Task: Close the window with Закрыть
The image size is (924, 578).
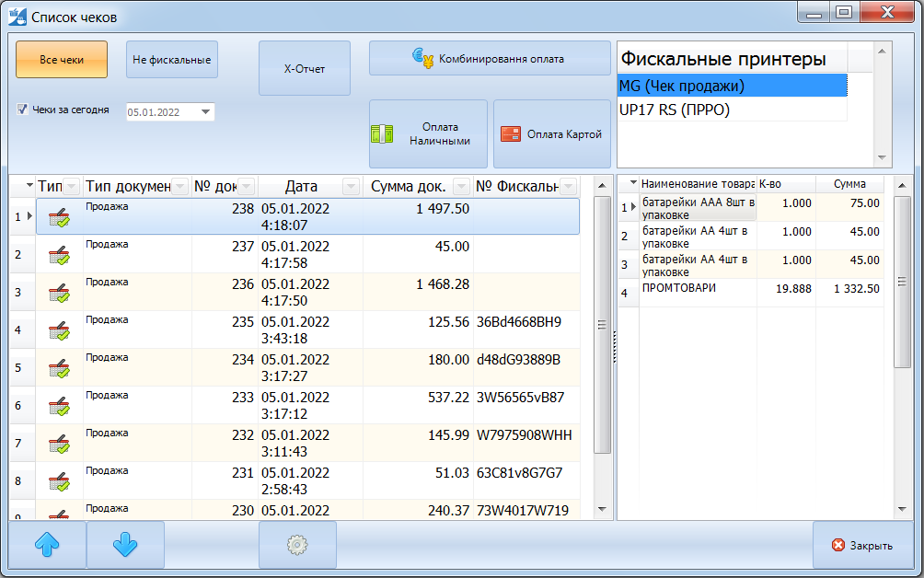Action: [863, 545]
